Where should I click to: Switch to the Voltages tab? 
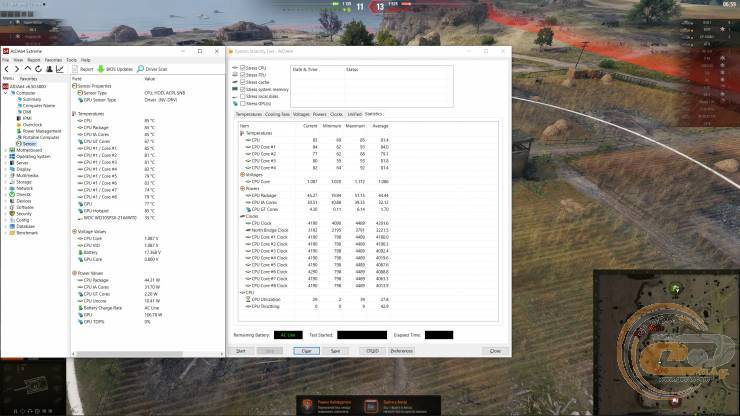[301, 114]
